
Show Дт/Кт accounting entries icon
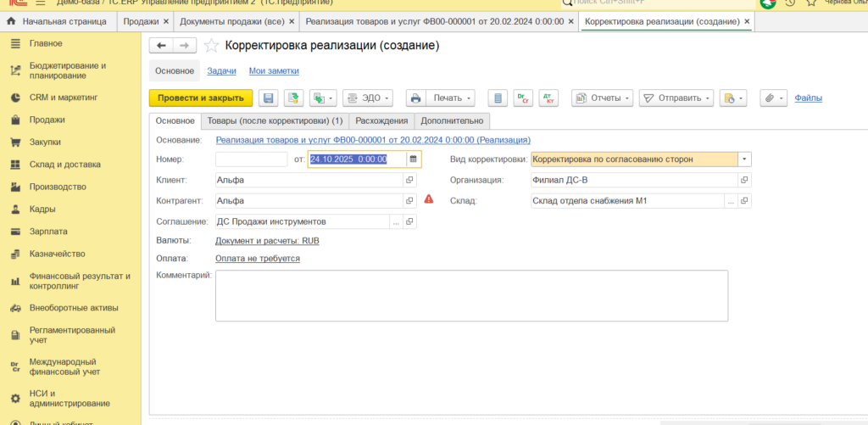pyautogui.click(x=548, y=98)
